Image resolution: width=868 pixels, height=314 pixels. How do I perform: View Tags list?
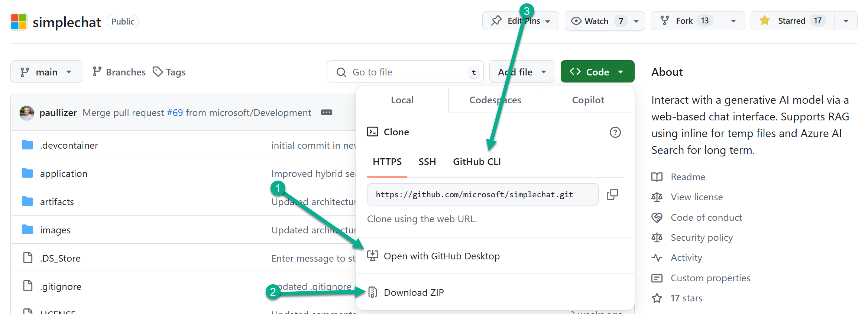point(169,72)
